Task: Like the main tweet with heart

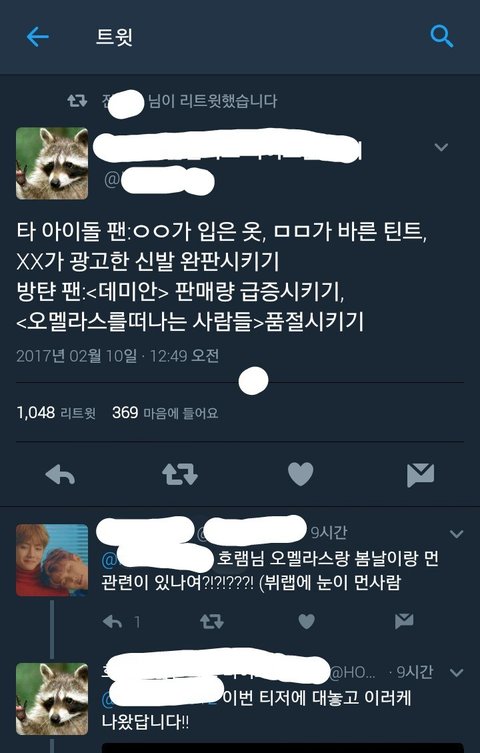Action: (x=300, y=474)
